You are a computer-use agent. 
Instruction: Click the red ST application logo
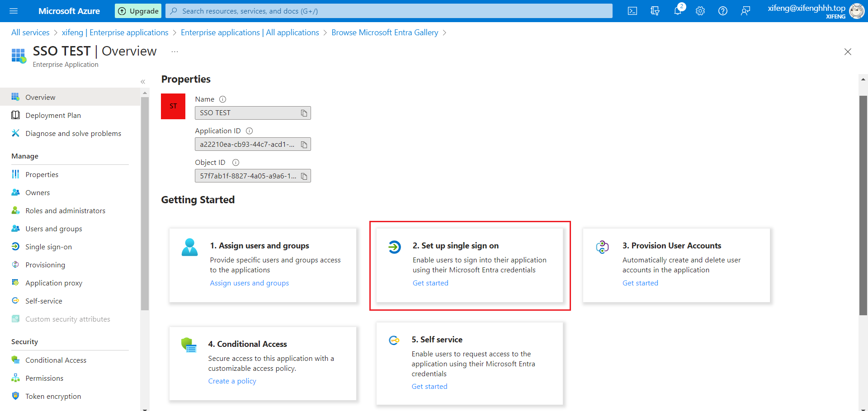click(173, 106)
